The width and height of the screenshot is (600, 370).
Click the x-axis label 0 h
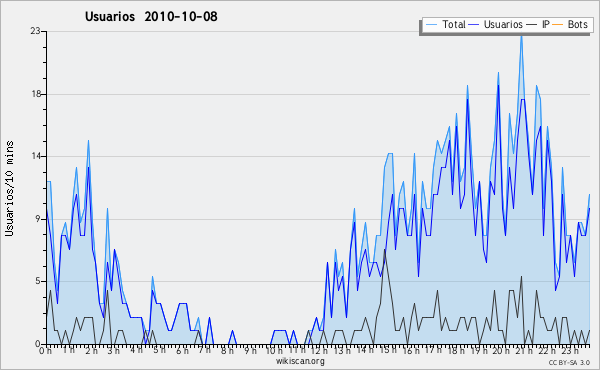coord(46,350)
